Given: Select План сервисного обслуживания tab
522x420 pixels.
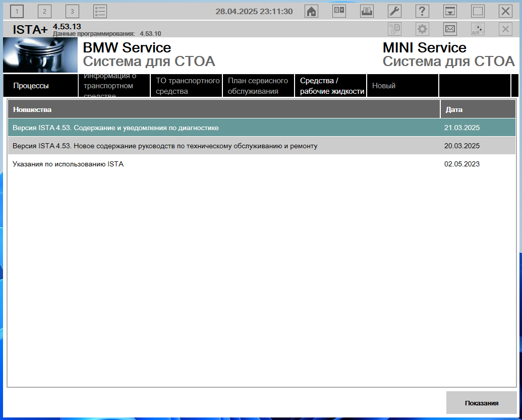Looking at the screenshot, I should (258, 86).
